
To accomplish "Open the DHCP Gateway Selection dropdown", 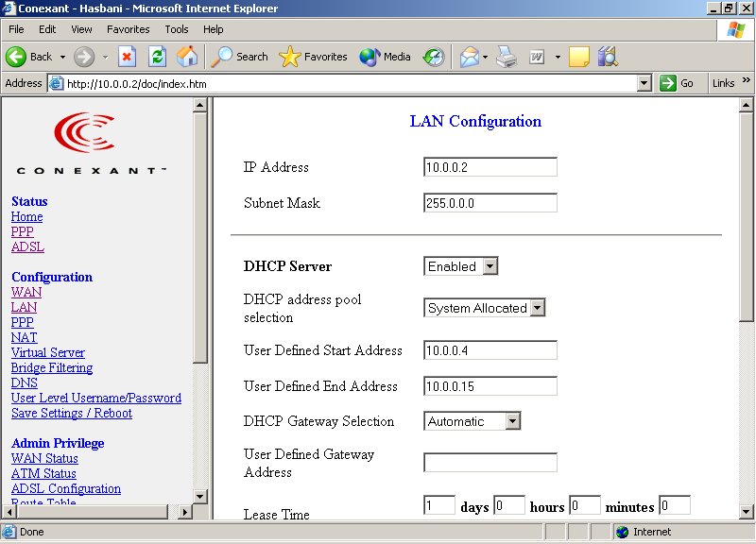I will [512, 421].
